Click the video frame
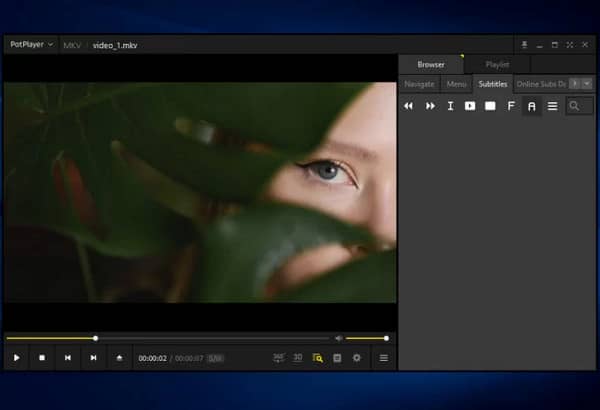The image size is (600, 410). click(x=200, y=193)
